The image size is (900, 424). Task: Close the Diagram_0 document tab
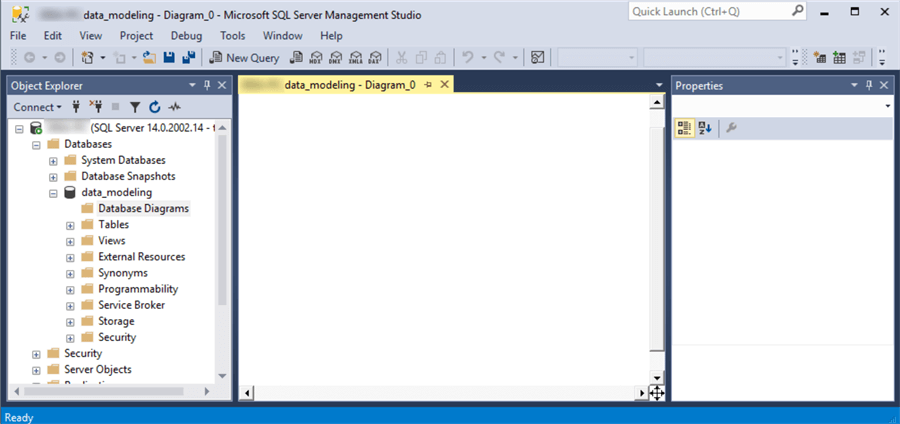[x=444, y=85]
